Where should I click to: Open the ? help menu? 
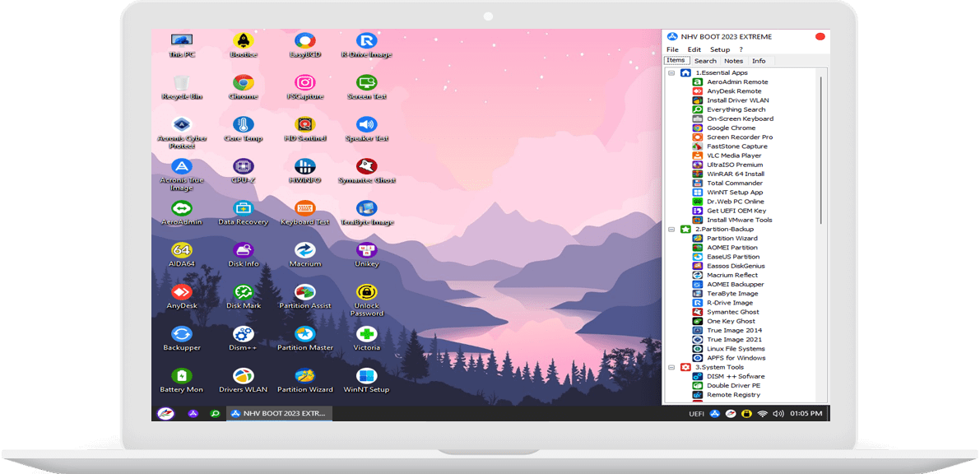click(x=741, y=49)
